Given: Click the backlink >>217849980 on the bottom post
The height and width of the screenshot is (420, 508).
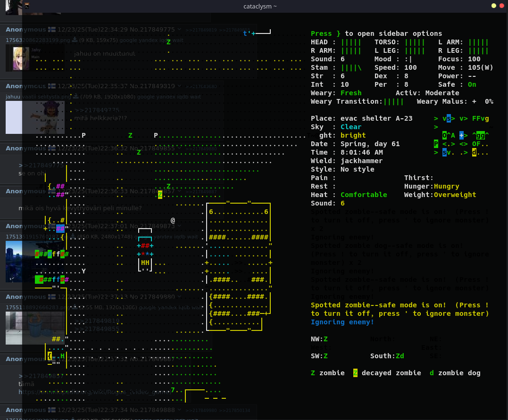Looking at the screenshot, I should click(201, 410).
